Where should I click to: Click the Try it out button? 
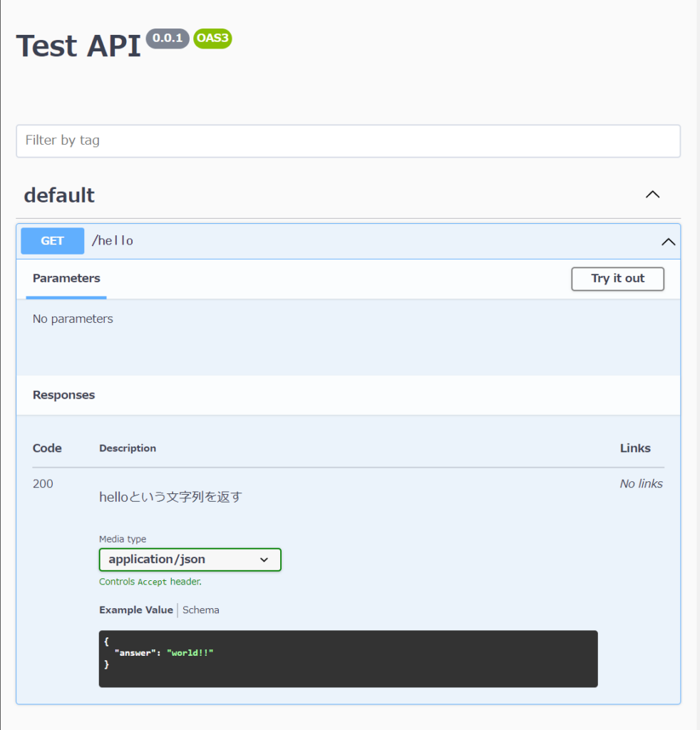click(x=617, y=279)
